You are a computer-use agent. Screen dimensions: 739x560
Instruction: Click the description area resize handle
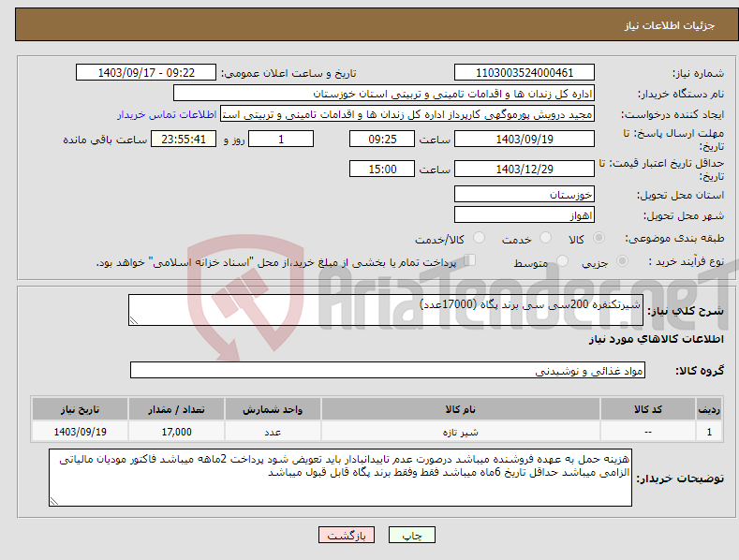(134, 320)
